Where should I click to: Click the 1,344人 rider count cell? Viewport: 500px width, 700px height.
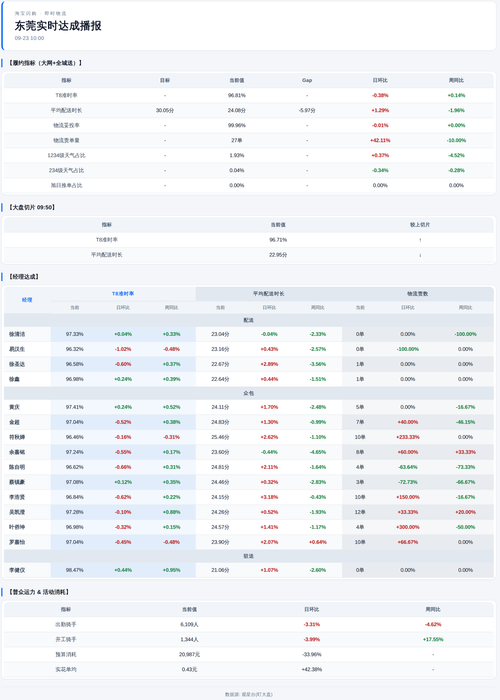click(x=189, y=640)
